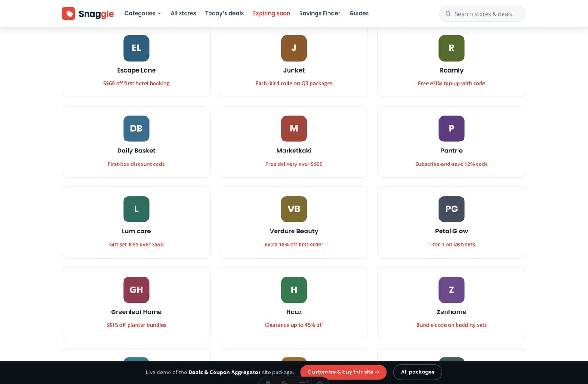Click 'Free delivery over S$60' deal text

coord(294,164)
